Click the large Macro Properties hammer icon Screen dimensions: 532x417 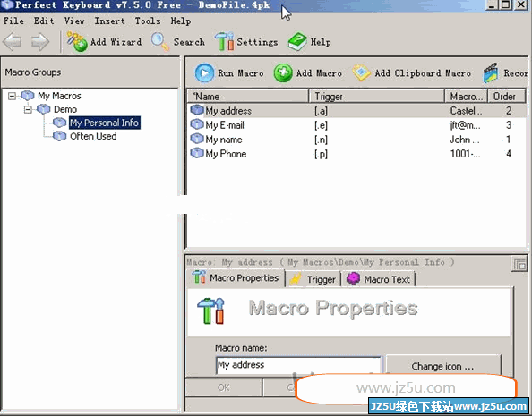(210, 311)
